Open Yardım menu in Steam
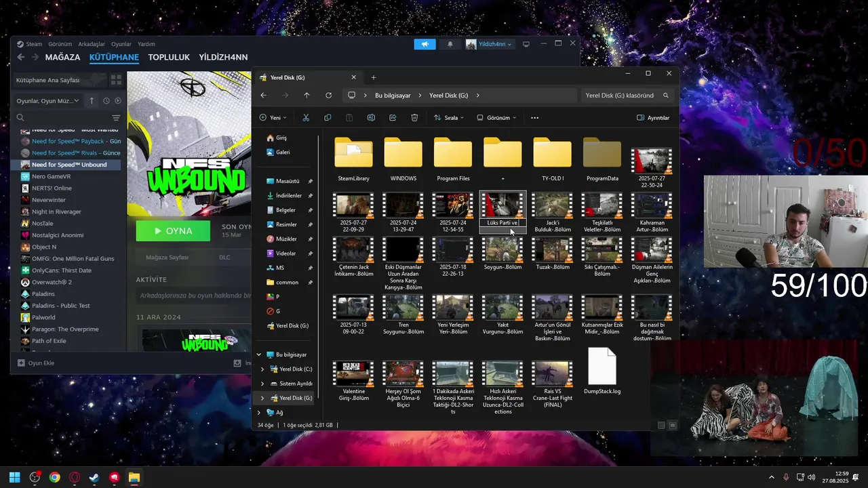 pos(146,44)
